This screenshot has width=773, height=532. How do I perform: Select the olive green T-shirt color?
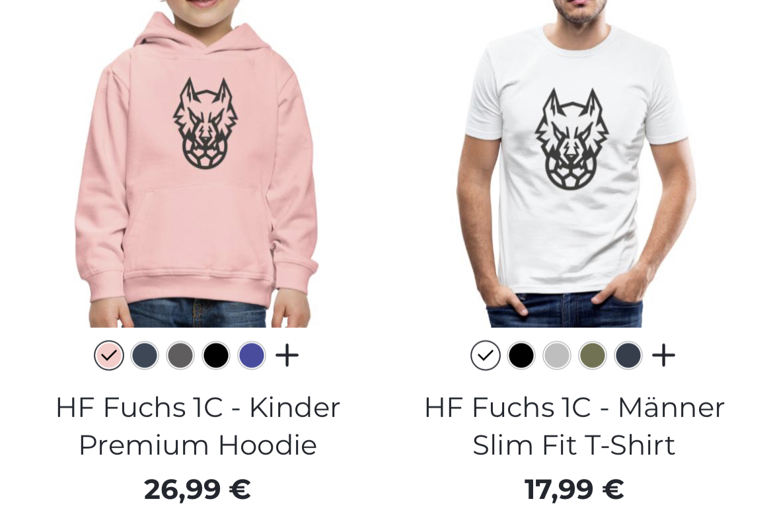(593, 356)
